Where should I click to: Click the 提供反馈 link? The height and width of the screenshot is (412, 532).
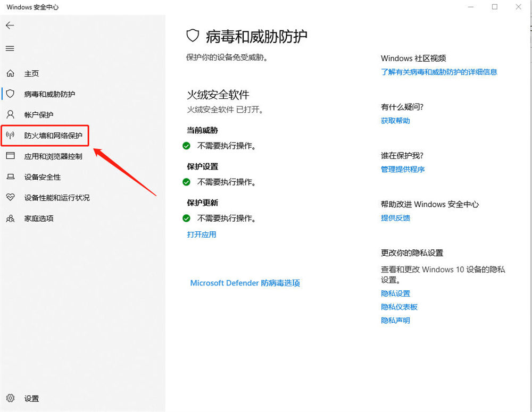395,218
